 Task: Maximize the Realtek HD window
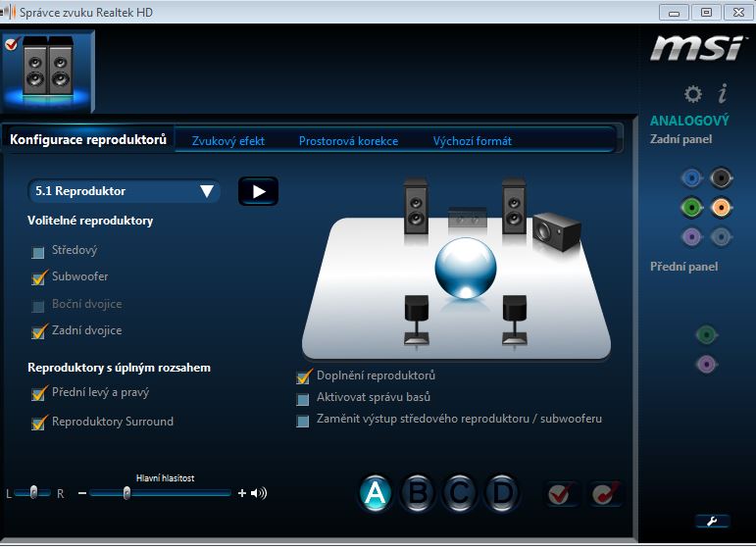coord(706,13)
